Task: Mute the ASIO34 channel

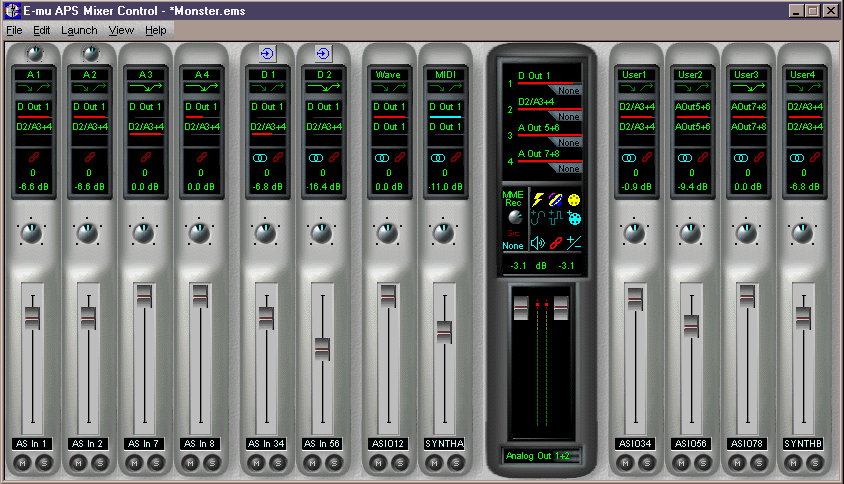Action: [x=625, y=462]
